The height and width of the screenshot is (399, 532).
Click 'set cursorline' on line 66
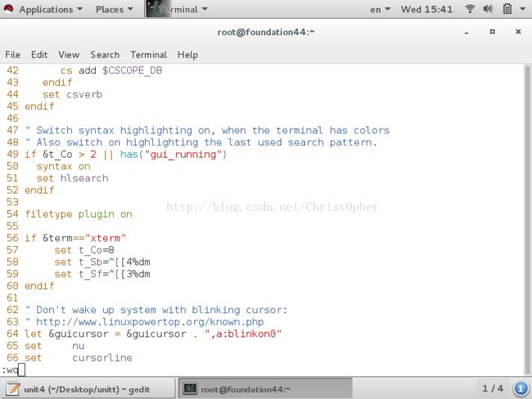click(x=79, y=357)
